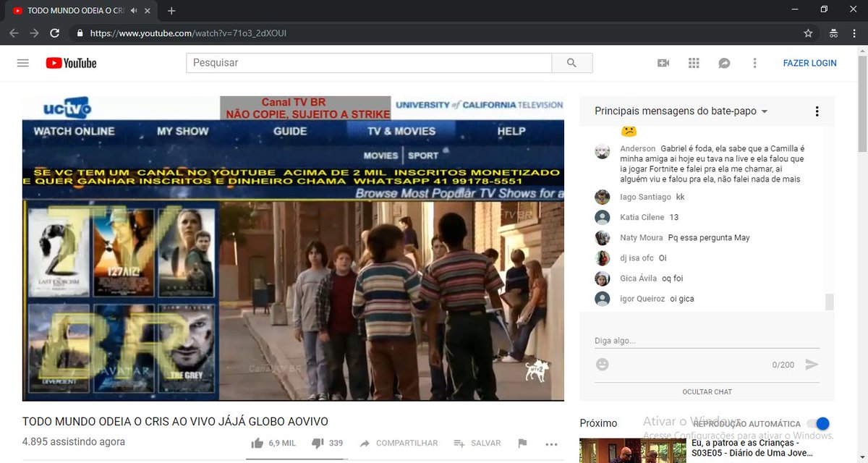Viewport: 868px width, 463px height.
Task: Open more actions dots below video
Action: pos(551,443)
